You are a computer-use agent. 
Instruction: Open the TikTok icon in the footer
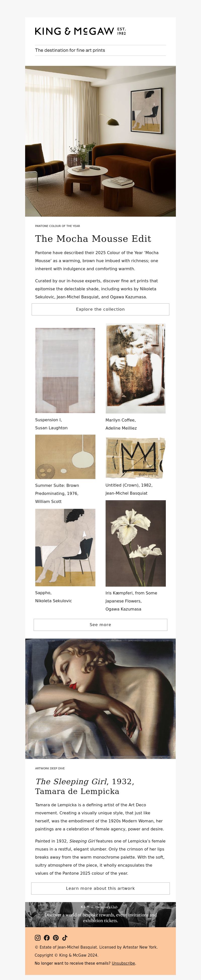point(65,937)
